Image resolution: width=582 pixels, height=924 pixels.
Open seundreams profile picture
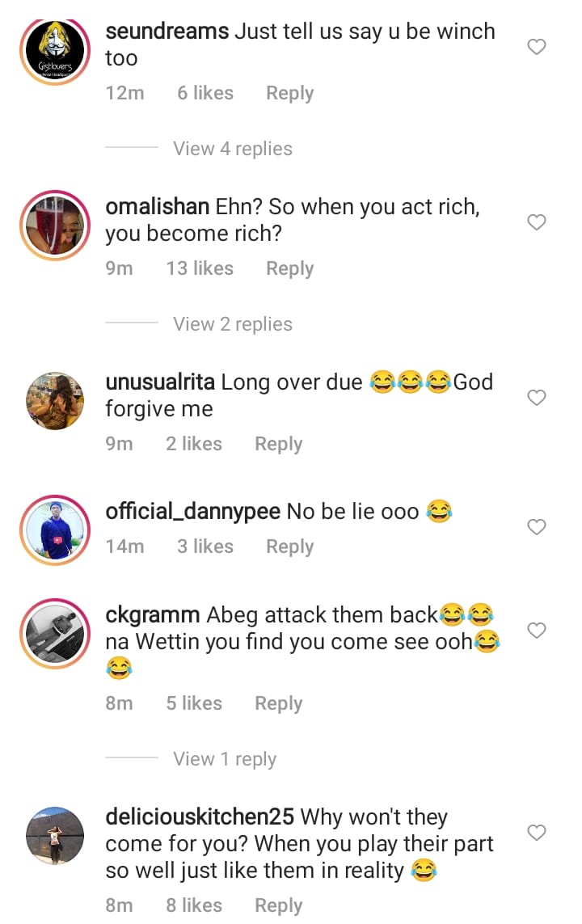pos(55,51)
